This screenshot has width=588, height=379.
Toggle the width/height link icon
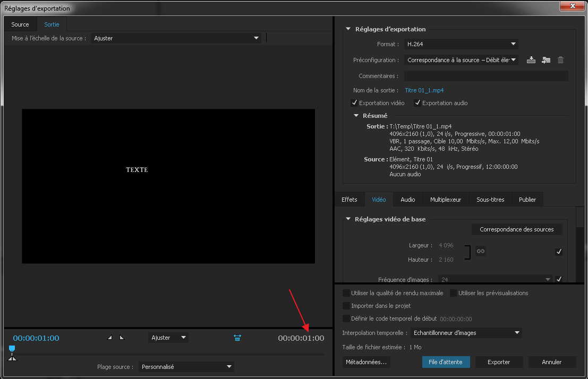point(480,251)
